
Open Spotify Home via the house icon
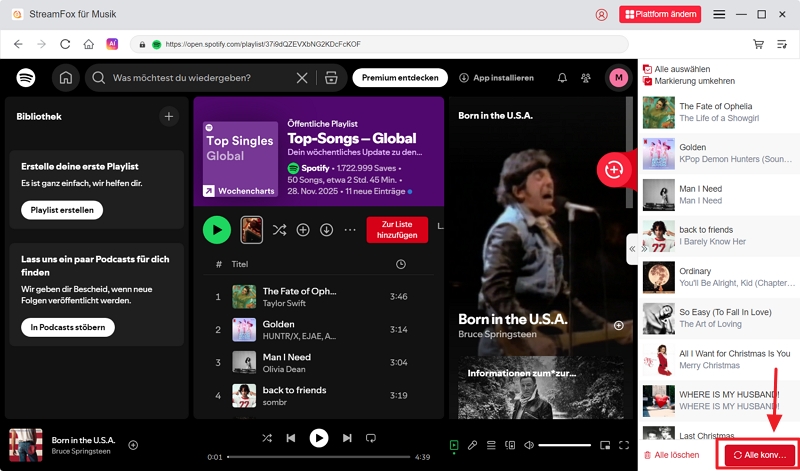point(66,78)
